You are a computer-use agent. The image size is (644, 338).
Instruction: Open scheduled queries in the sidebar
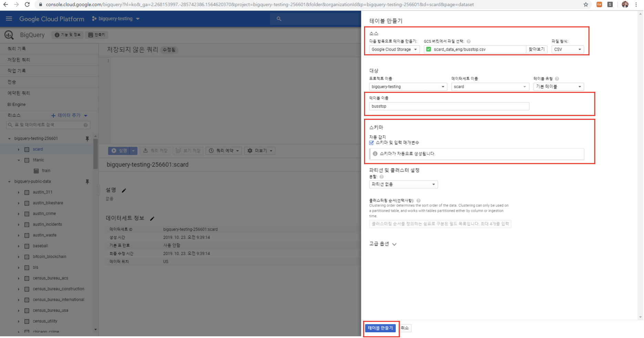point(19,93)
